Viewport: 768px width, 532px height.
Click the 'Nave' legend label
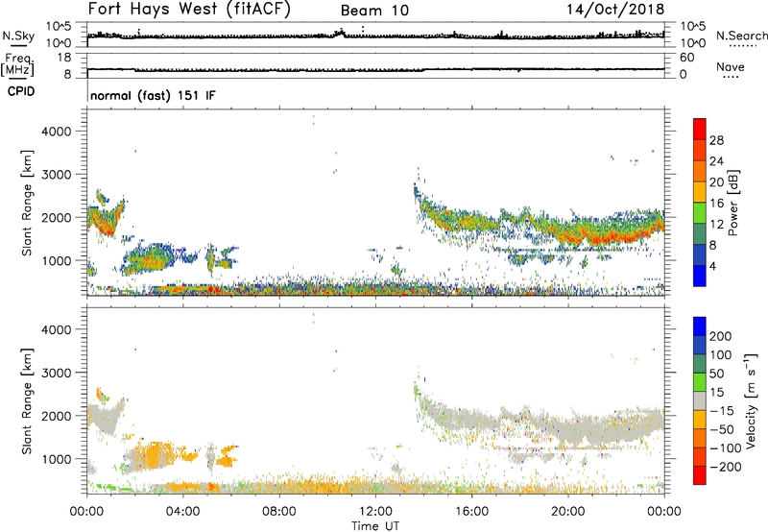[x=731, y=66]
